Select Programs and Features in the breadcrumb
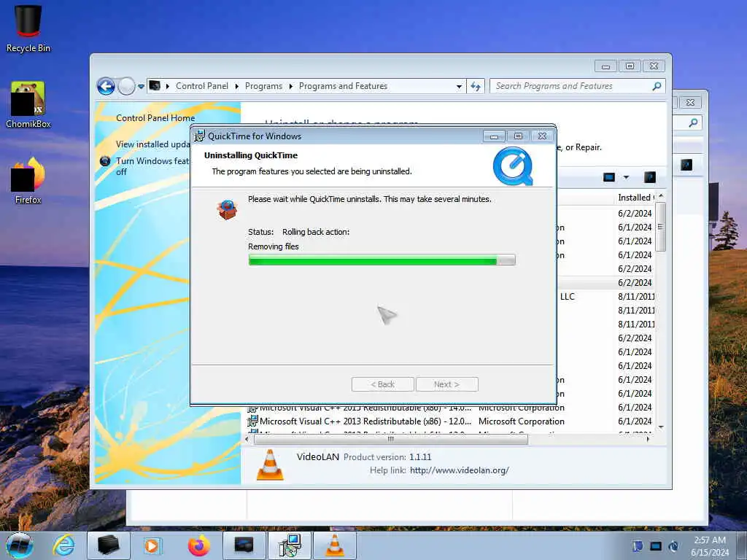This screenshot has width=747, height=560. point(343,86)
